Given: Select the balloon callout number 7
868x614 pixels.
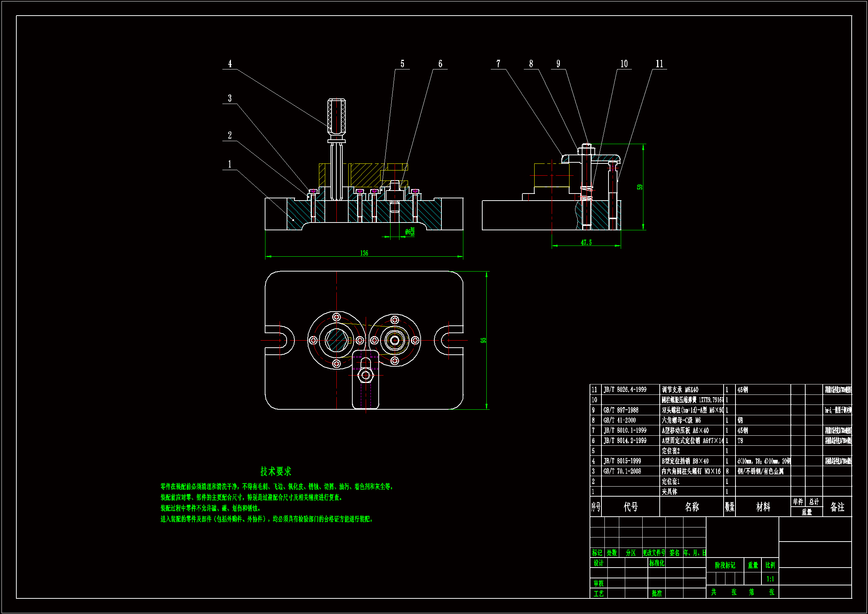Looking at the screenshot, I should point(498,64).
